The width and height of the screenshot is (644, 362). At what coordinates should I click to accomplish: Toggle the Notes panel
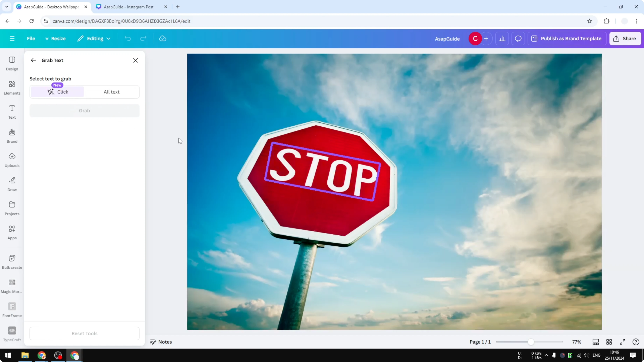tap(161, 342)
